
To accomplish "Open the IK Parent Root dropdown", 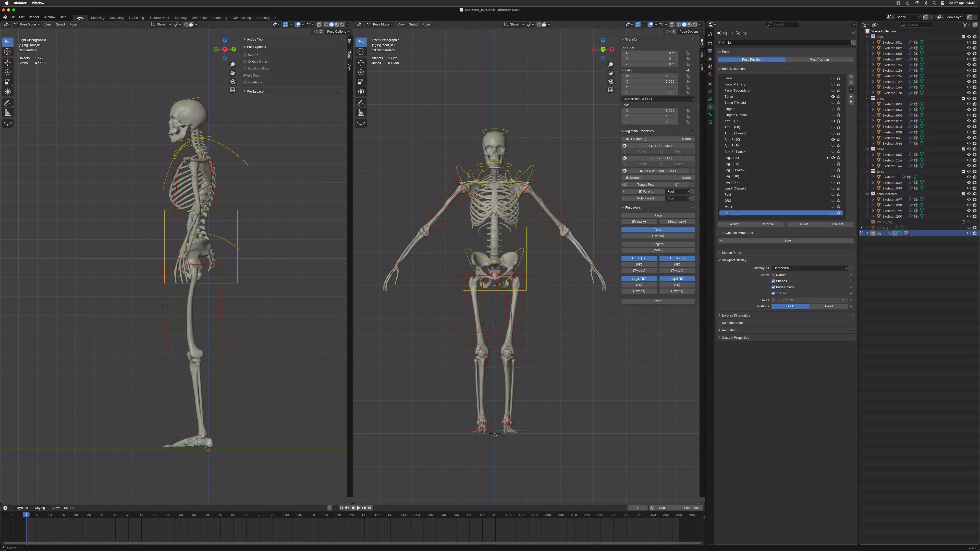I will click(678, 191).
